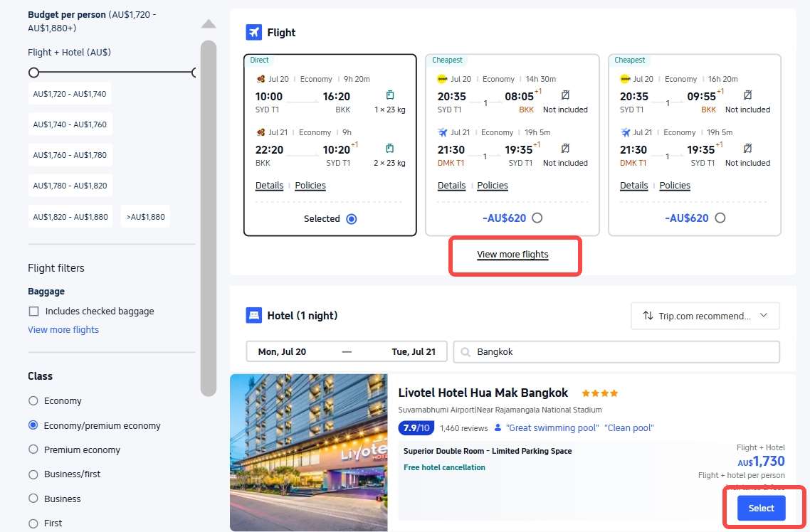Click no-baggage icon on 14h 30m outbound flight
The image size is (810, 532).
[566, 95]
